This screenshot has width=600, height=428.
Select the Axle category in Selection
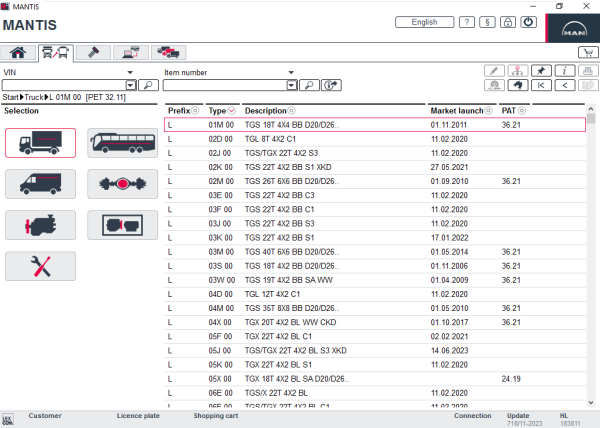point(122,184)
